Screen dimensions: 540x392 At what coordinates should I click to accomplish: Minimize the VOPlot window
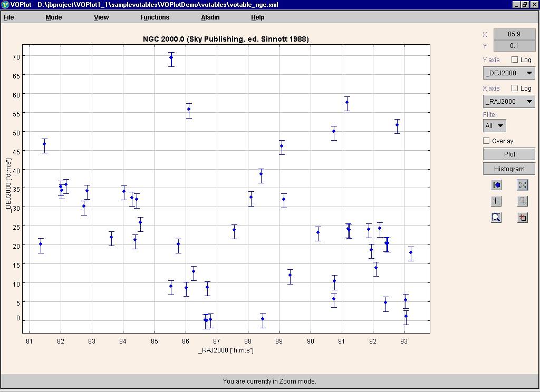(516, 4)
